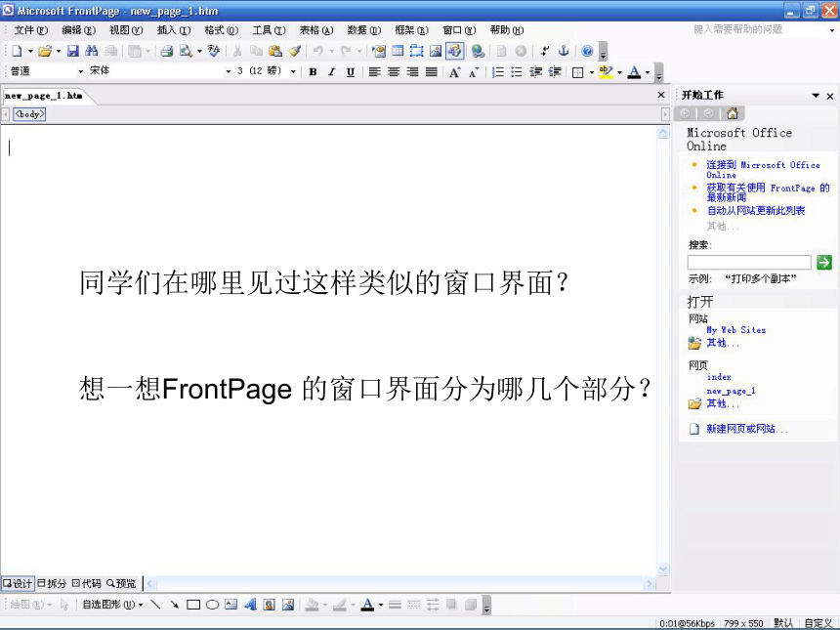Open the 编辑(E) menu
840x630 pixels.
[79, 30]
